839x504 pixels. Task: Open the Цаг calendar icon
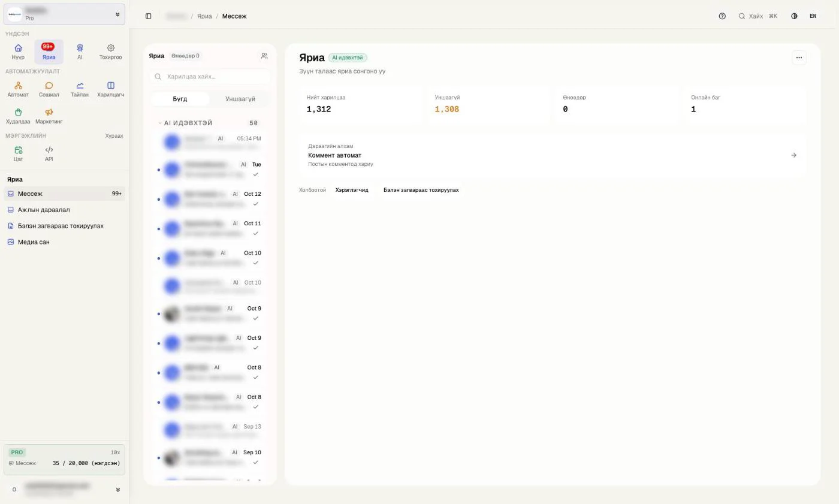point(18,154)
